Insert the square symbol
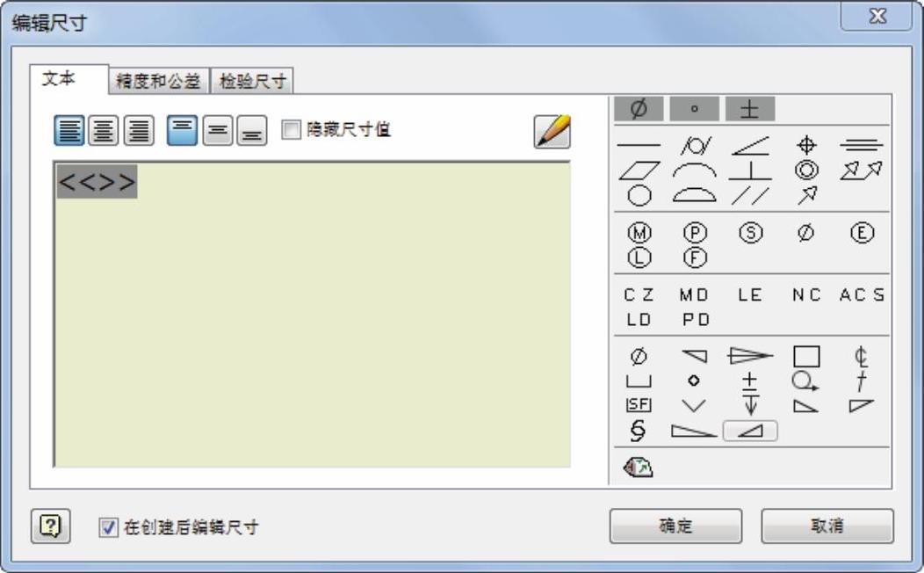 (x=805, y=357)
